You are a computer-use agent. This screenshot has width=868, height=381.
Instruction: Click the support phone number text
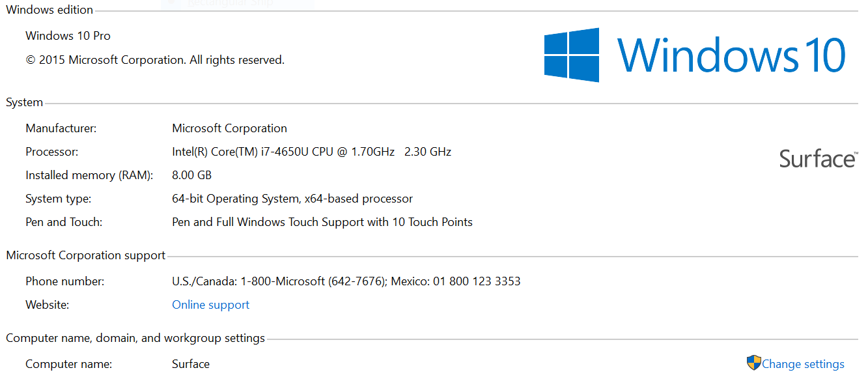[x=346, y=281]
